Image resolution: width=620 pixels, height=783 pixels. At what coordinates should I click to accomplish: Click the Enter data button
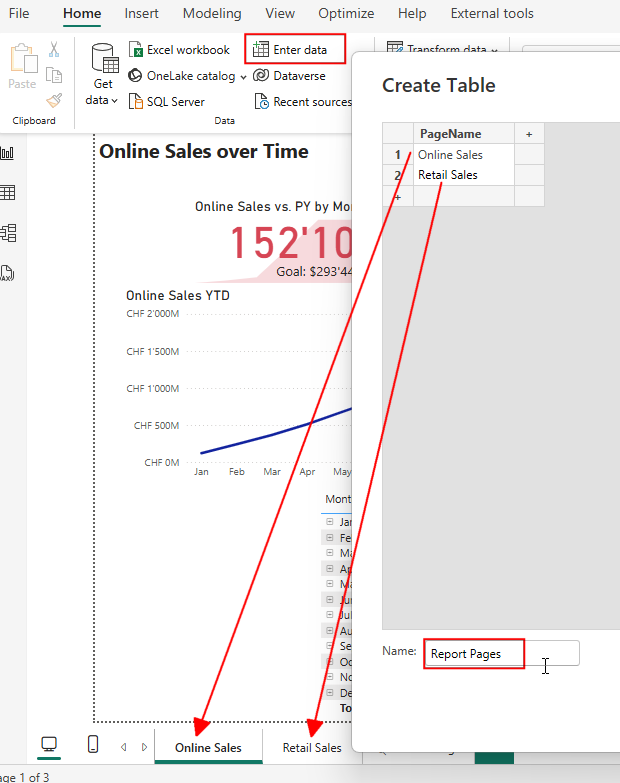(x=295, y=49)
